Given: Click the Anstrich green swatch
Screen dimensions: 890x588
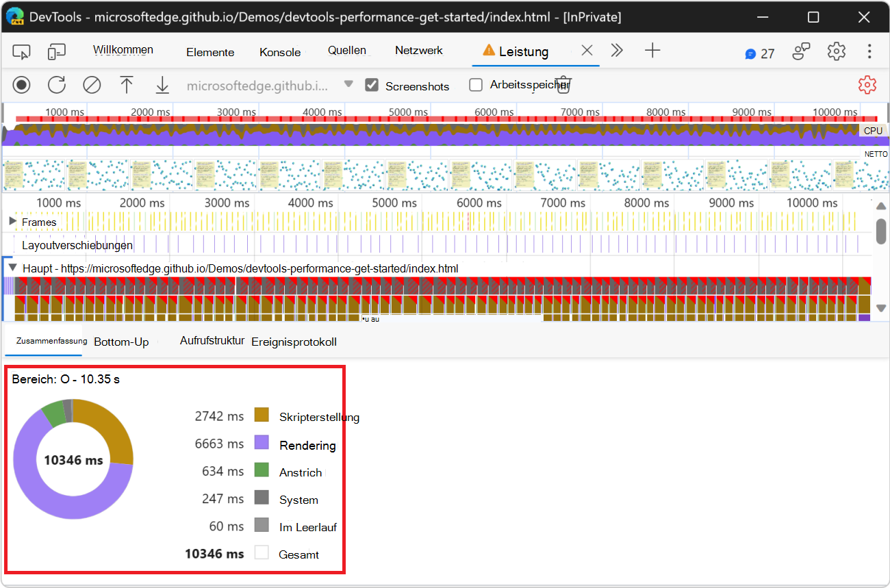Looking at the screenshot, I should pos(262,470).
